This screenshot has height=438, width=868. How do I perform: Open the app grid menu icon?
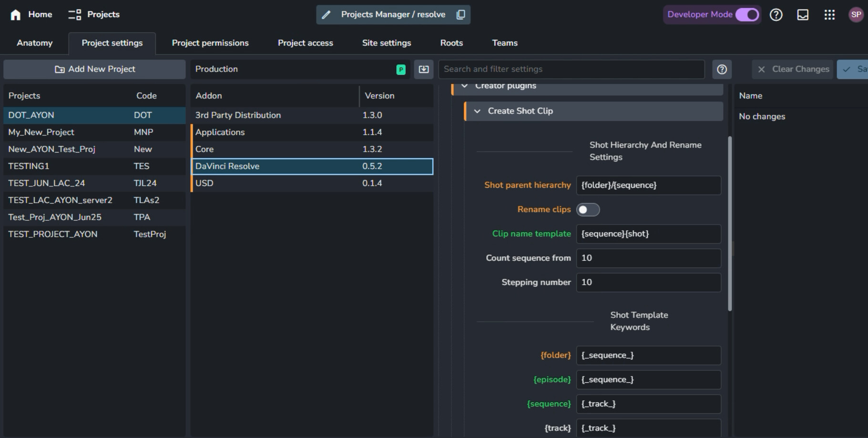829,15
